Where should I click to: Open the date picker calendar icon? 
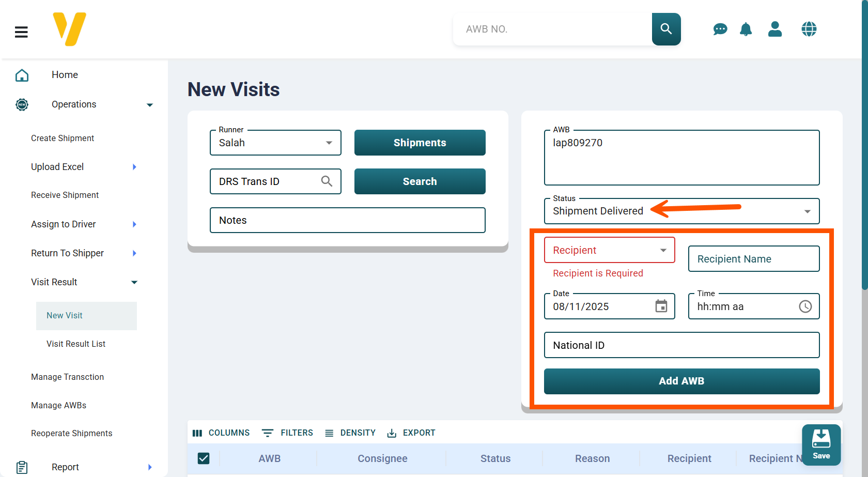tap(661, 306)
